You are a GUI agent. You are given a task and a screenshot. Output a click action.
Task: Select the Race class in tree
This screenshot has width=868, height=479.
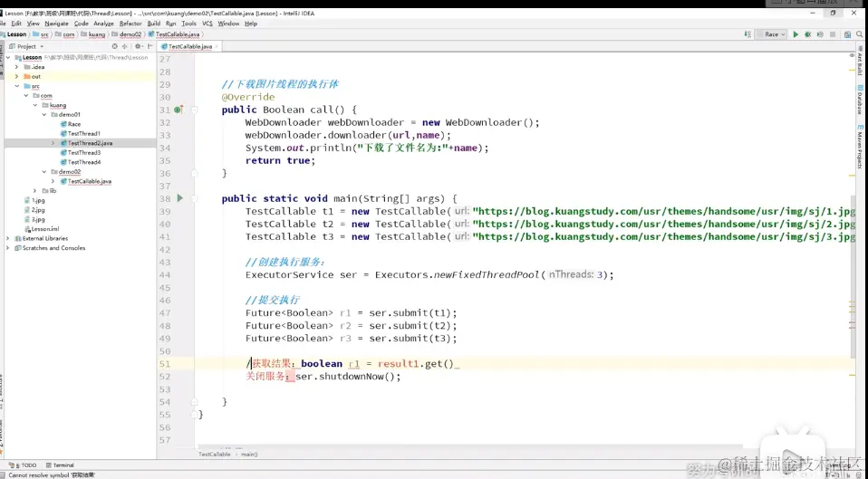point(71,124)
